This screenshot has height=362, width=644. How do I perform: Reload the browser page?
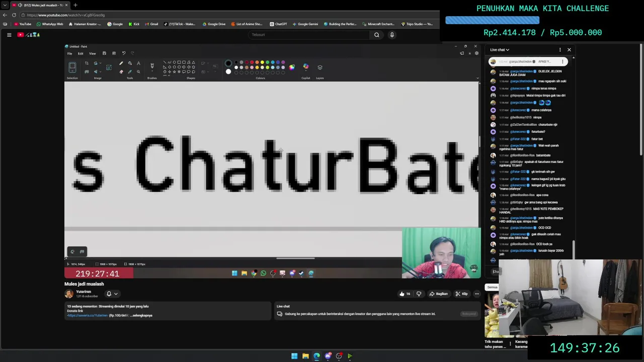[x=14, y=15]
